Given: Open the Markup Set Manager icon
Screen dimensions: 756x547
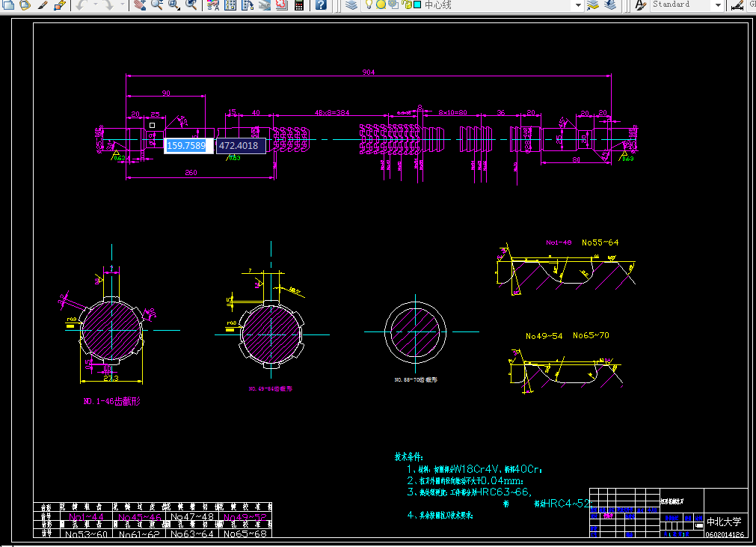Looking at the screenshot, I should (x=282, y=4).
